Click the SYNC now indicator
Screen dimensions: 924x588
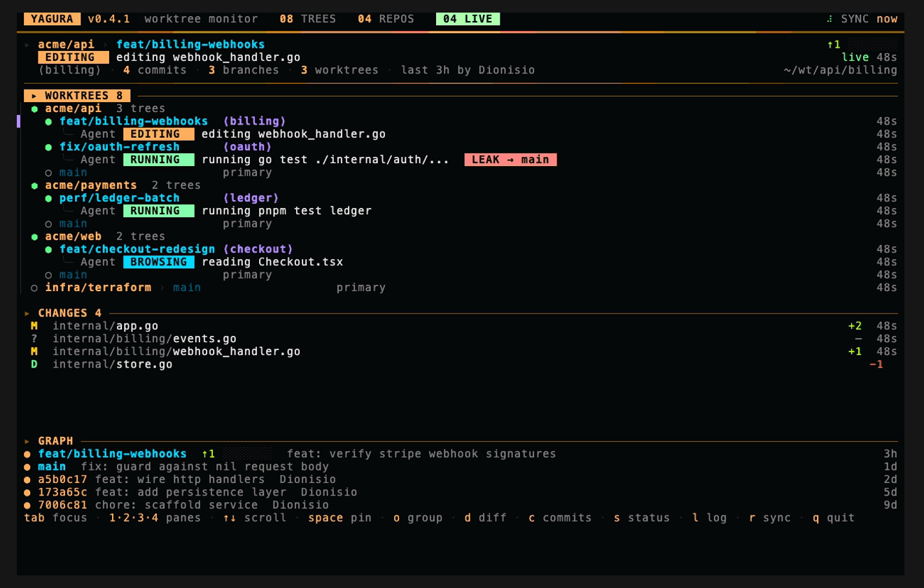click(862, 19)
